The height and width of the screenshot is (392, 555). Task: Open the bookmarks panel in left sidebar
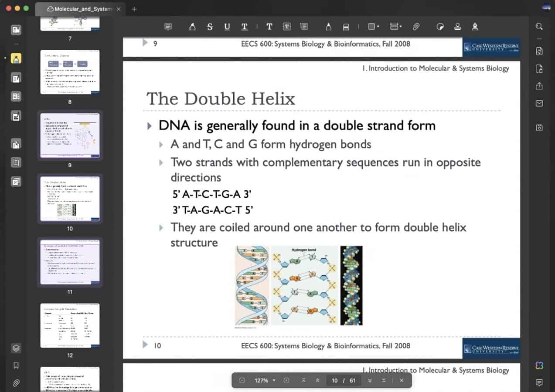click(x=16, y=365)
